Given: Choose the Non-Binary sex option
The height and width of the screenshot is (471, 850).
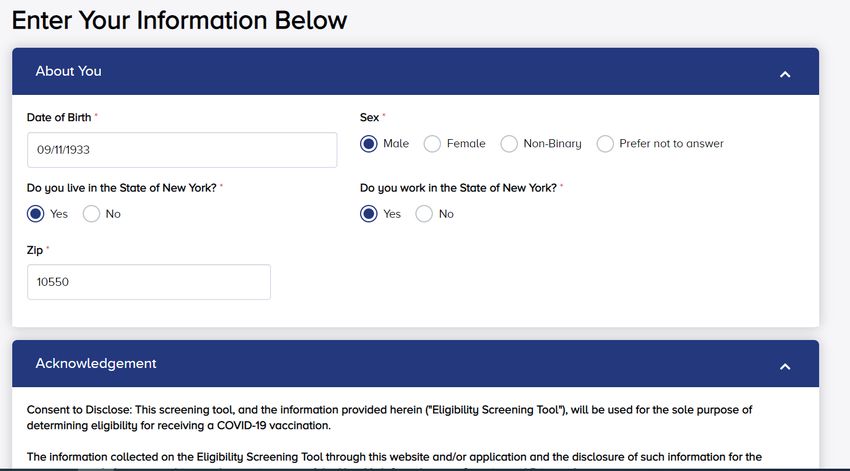Looking at the screenshot, I should 509,144.
